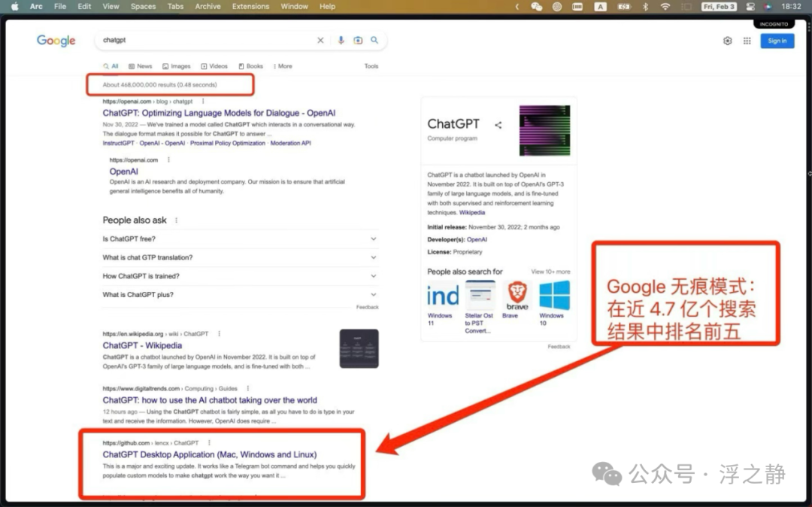Switch to the Books results tab
This screenshot has width=812, height=507.
coord(250,66)
